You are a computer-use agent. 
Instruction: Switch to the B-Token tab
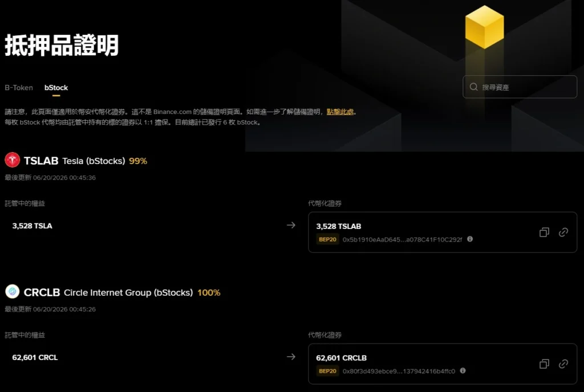(19, 88)
